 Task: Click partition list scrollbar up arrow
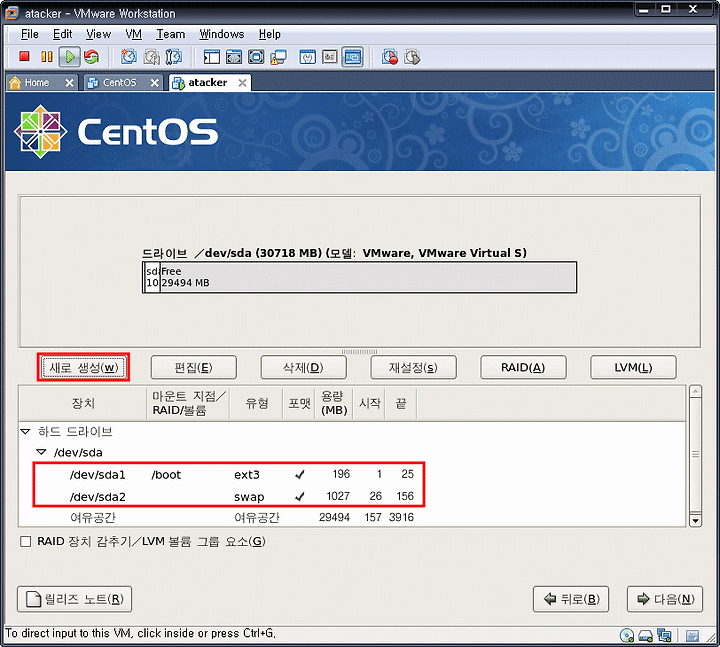click(x=695, y=392)
